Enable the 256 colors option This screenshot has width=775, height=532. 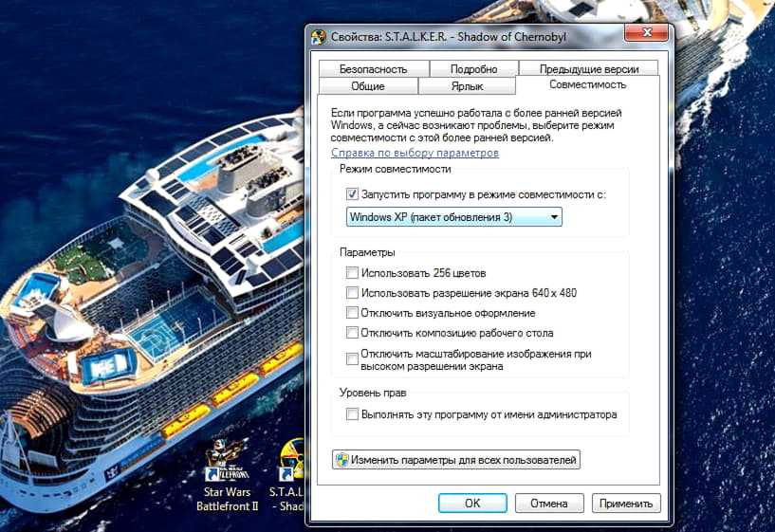pyautogui.click(x=353, y=273)
